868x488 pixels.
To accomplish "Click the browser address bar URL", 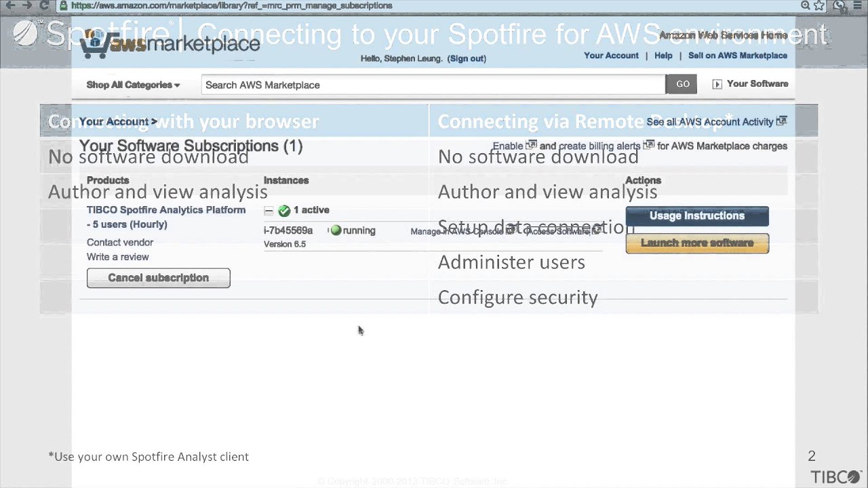I will click(231, 5).
